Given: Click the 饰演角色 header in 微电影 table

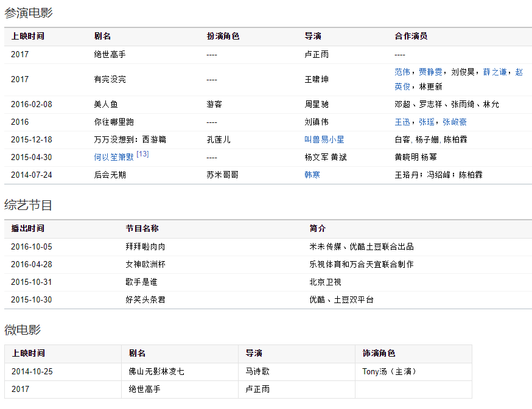Looking at the screenshot, I should point(379,354).
